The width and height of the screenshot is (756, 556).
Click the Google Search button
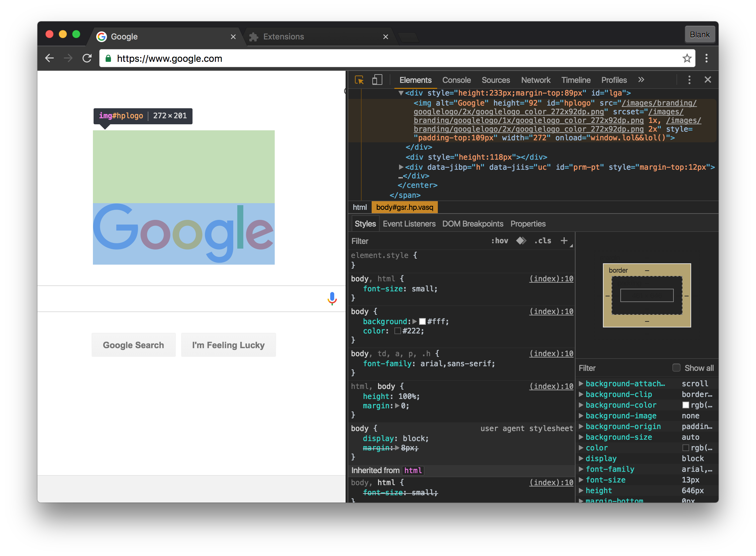coord(133,345)
